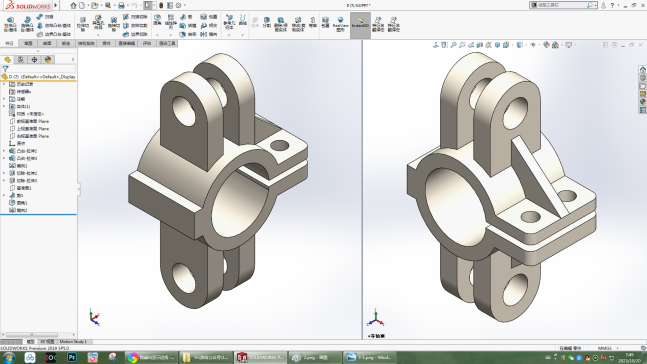Expand the 实体(1) solid bodies folder
Image resolution: width=647 pixels, height=364 pixels.
pos(4,106)
